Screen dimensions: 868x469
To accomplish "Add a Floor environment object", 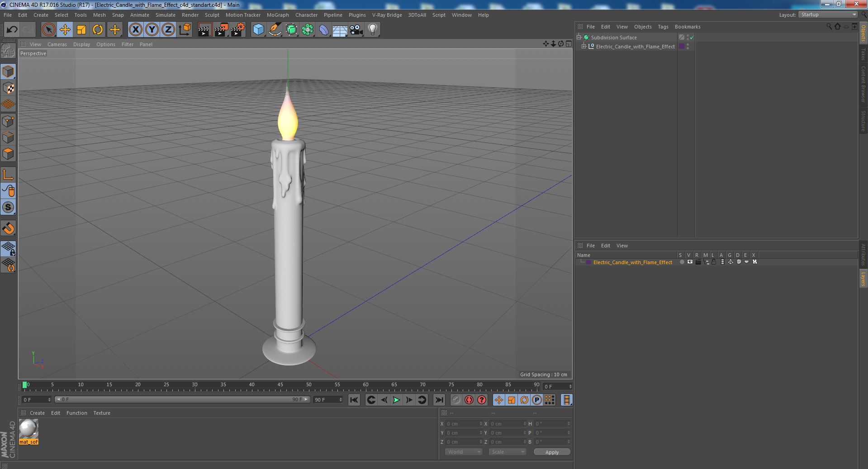I will (340, 30).
